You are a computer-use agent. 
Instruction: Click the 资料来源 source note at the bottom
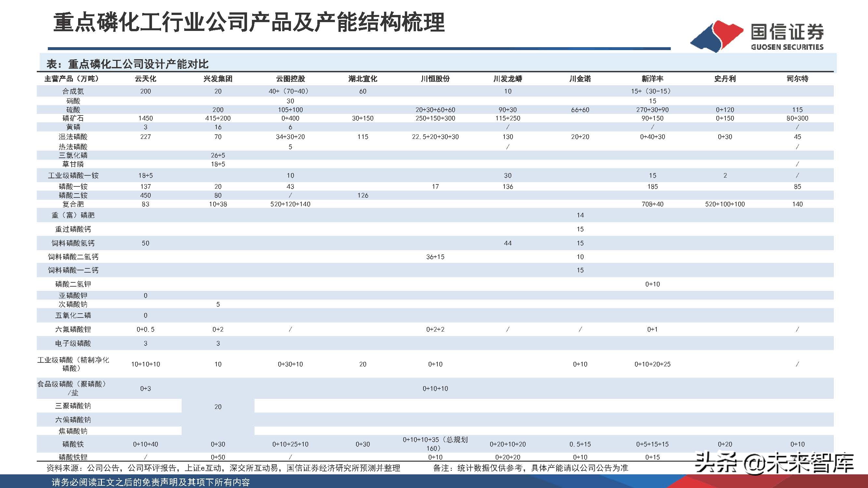tap(222, 468)
